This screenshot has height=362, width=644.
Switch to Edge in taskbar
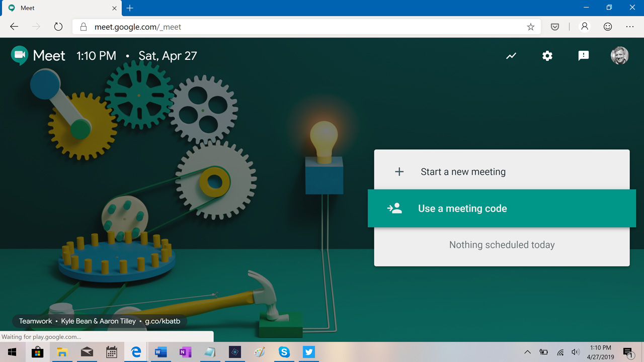tap(136, 352)
